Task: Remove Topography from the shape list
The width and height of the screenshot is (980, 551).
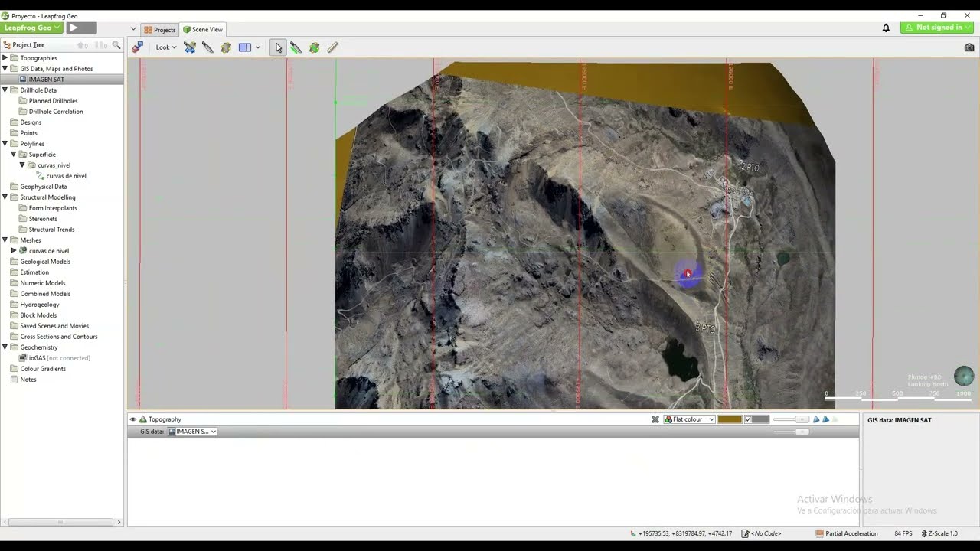Action: (x=655, y=419)
